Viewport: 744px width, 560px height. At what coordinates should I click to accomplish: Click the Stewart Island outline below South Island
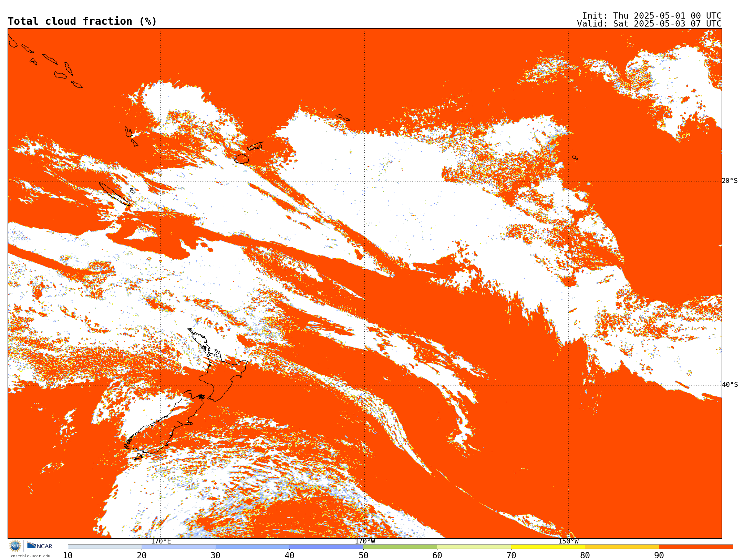coord(138,457)
